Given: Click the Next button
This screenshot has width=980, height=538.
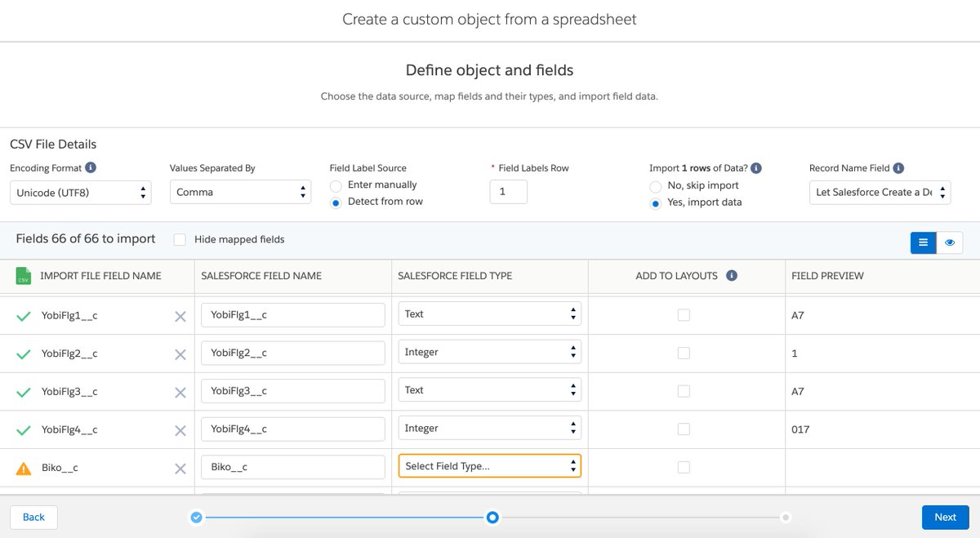Looking at the screenshot, I should click(945, 517).
